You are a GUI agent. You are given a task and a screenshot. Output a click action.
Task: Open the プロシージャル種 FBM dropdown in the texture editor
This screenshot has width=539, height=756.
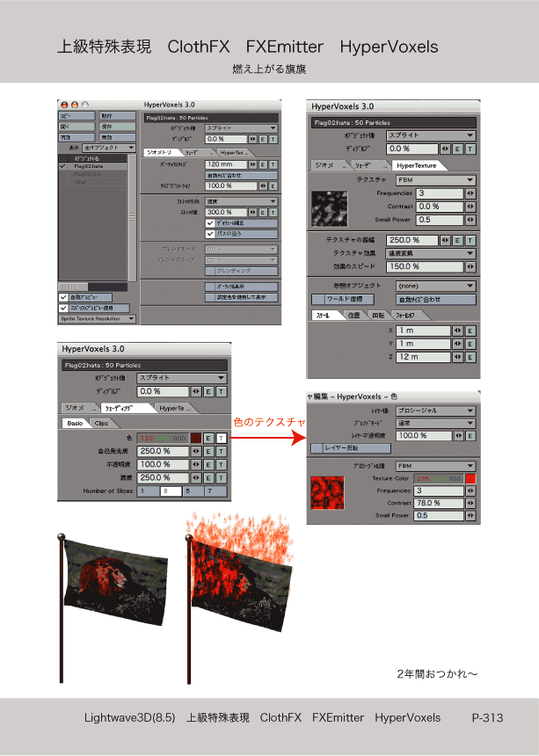[x=436, y=466]
